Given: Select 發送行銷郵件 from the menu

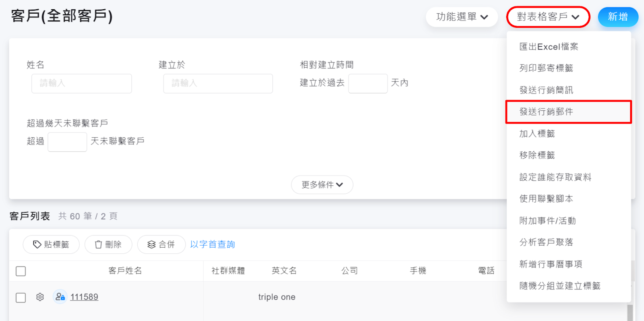Looking at the screenshot, I should pos(546,112).
